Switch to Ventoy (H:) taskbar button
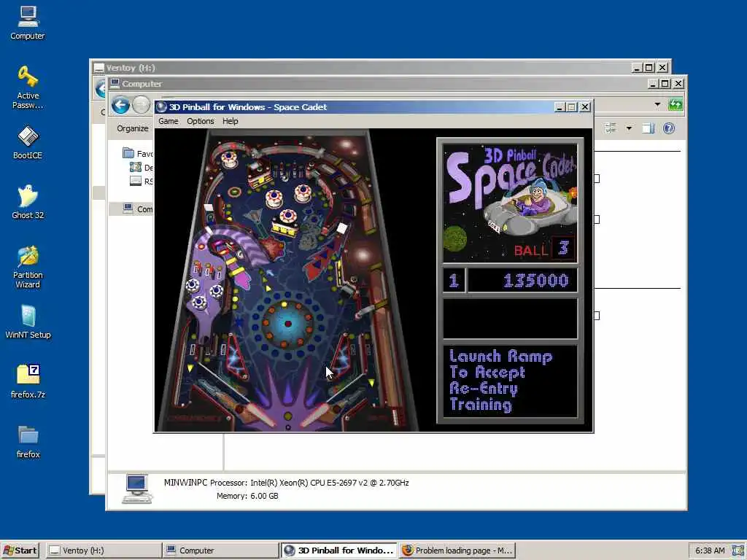 [104, 551]
